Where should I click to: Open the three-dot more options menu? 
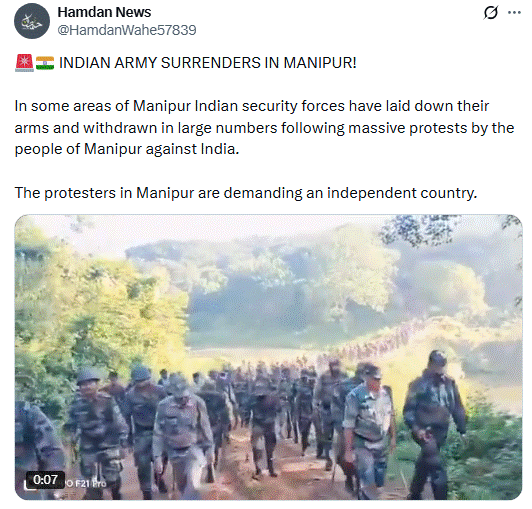click(x=514, y=13)
